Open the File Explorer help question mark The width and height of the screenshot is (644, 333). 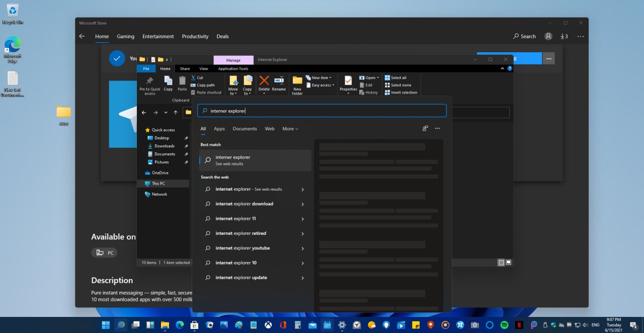coord(510,68)
